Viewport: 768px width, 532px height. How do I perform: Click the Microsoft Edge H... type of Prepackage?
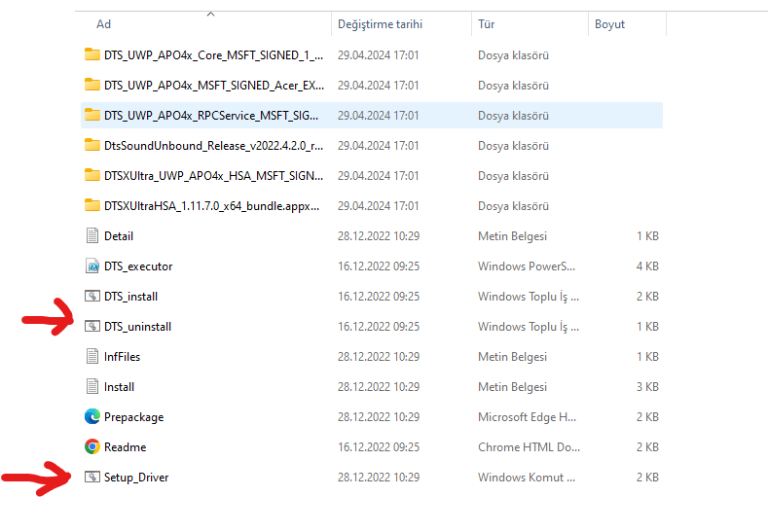(x=527, y=417)
